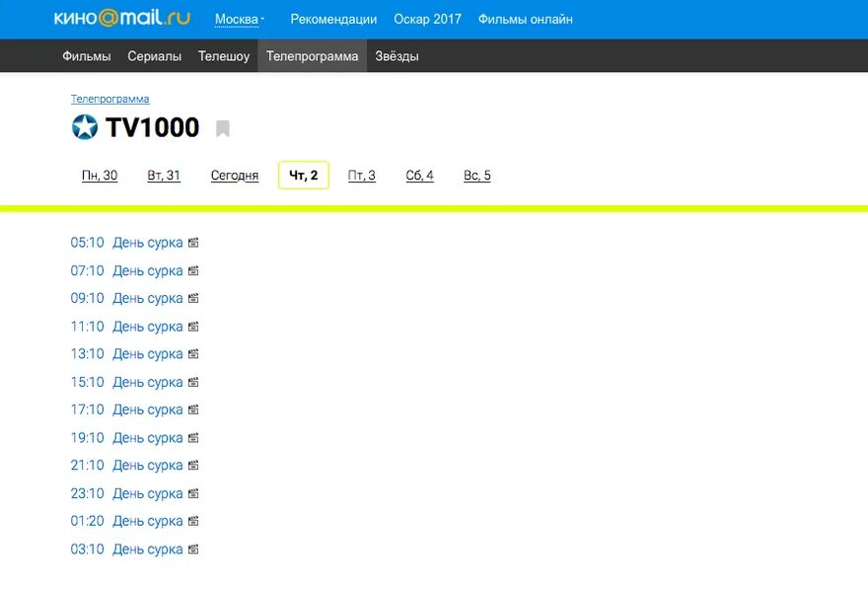Show the schedule for Вс, 5
Screen dimensions: 868x591
477,176
